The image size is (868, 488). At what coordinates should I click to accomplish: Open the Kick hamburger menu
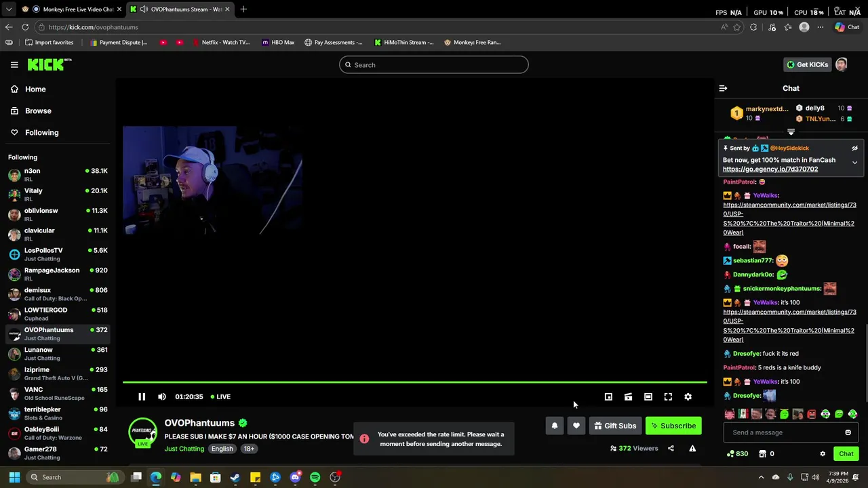[x=14, y=65]
